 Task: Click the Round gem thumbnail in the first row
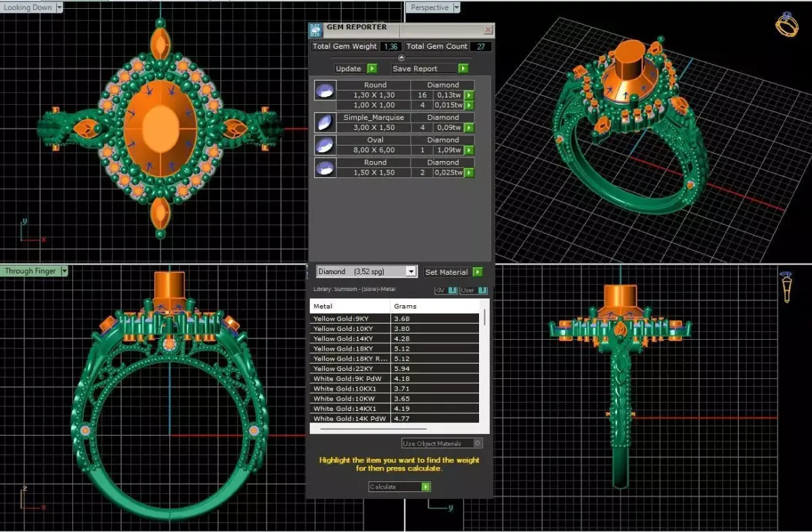[x=325, y=90]
